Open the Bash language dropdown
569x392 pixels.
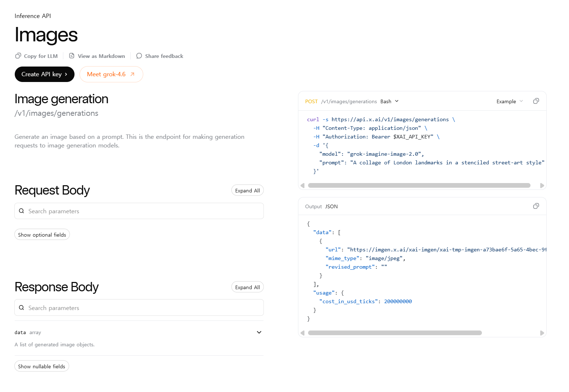click(389, 101)
